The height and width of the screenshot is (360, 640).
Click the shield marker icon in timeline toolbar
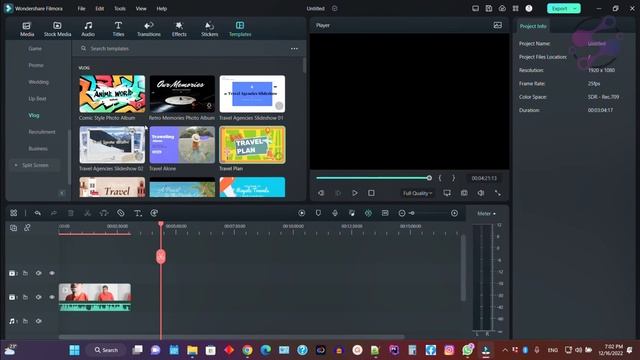(x=318, y=213)
